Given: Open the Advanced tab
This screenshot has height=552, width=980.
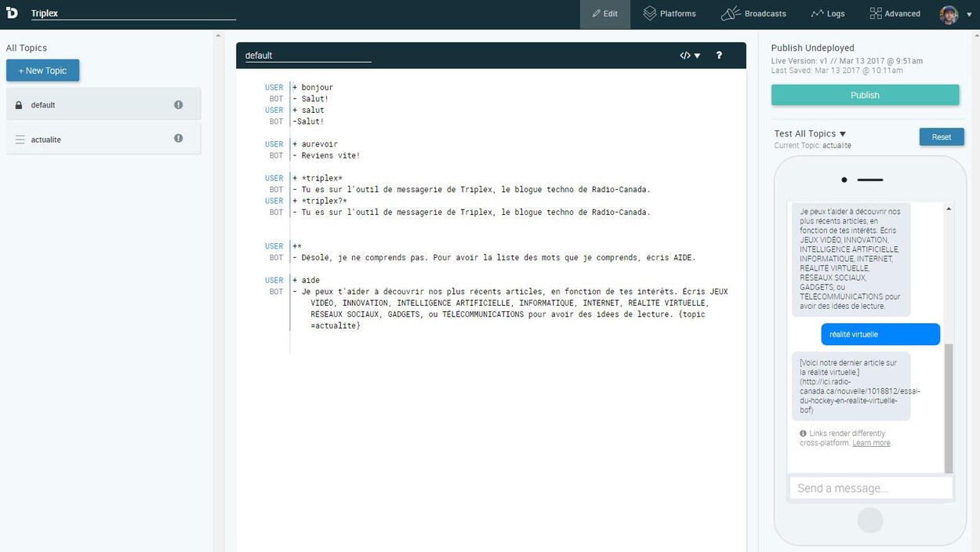Looking at the screenshot, I should click(895, 14).
